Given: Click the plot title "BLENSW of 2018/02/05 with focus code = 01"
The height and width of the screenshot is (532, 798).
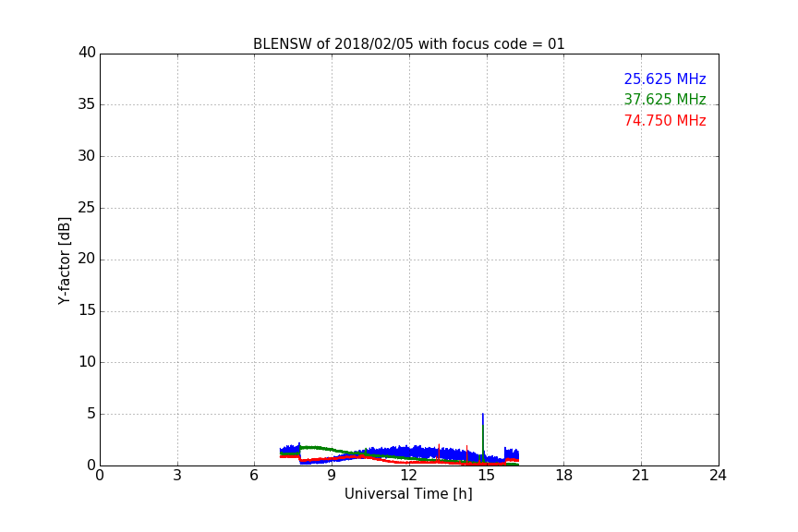Looking at the screenshot, I should click(408, 44).
